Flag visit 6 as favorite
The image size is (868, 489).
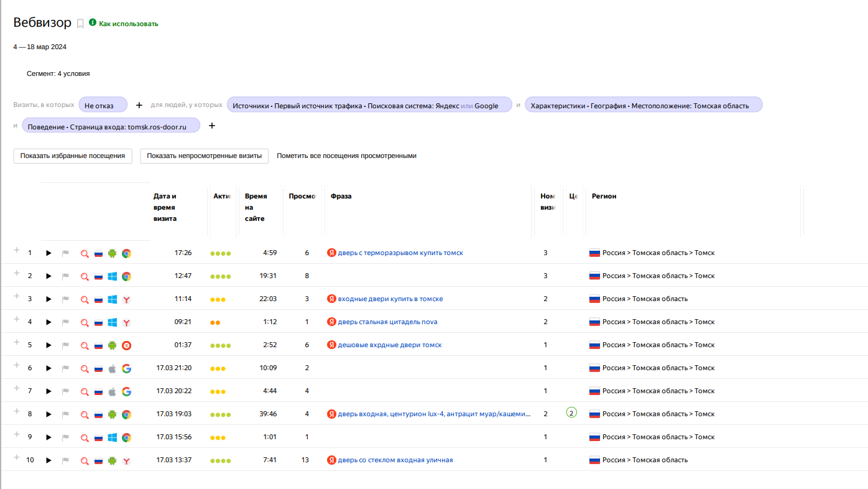pyautogui.click(x=65, y=368)
